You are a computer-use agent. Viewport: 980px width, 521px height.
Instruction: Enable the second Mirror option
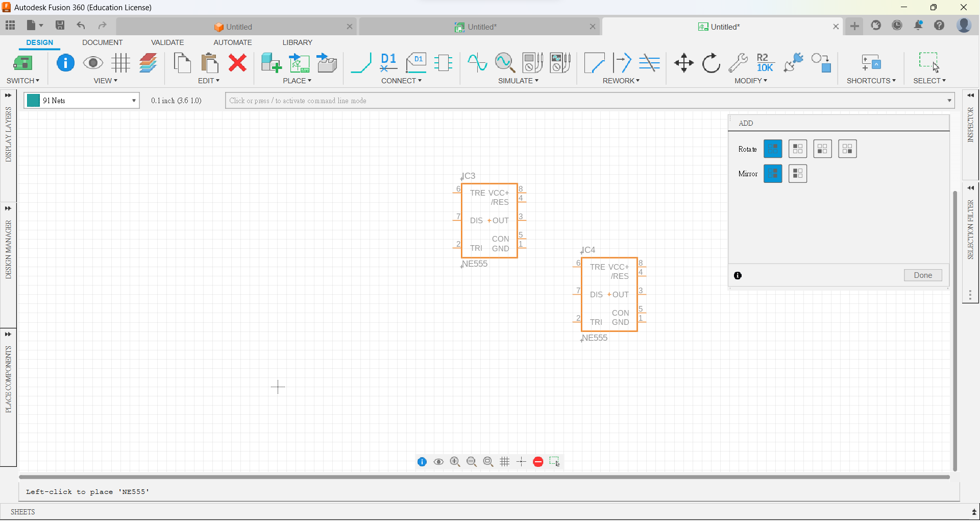[x=797, y=174]
